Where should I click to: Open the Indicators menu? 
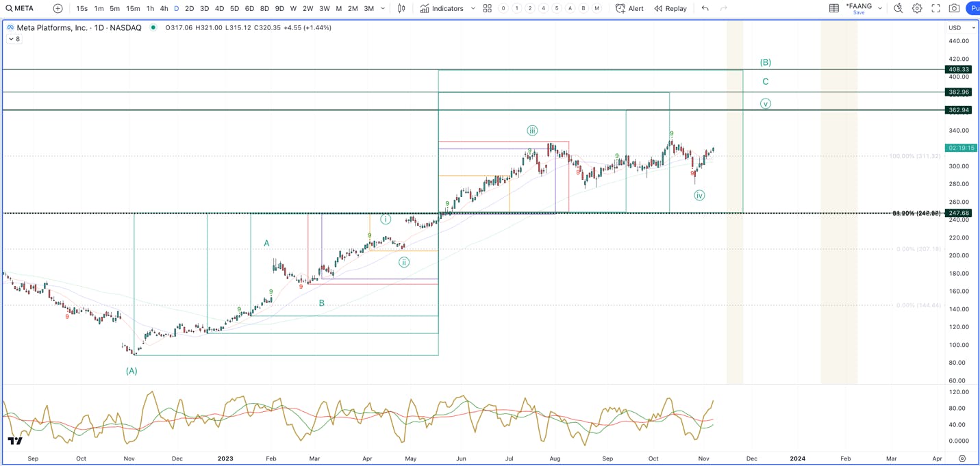tap(442, 8)
